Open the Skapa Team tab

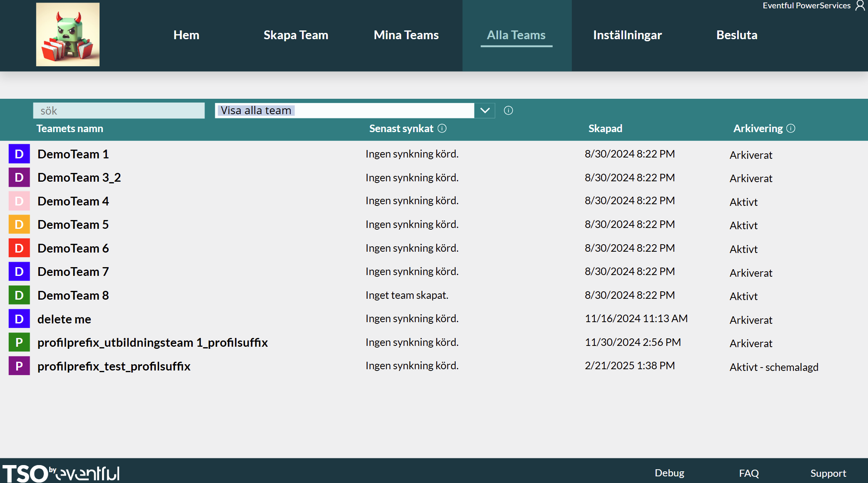tap(296, 35)
